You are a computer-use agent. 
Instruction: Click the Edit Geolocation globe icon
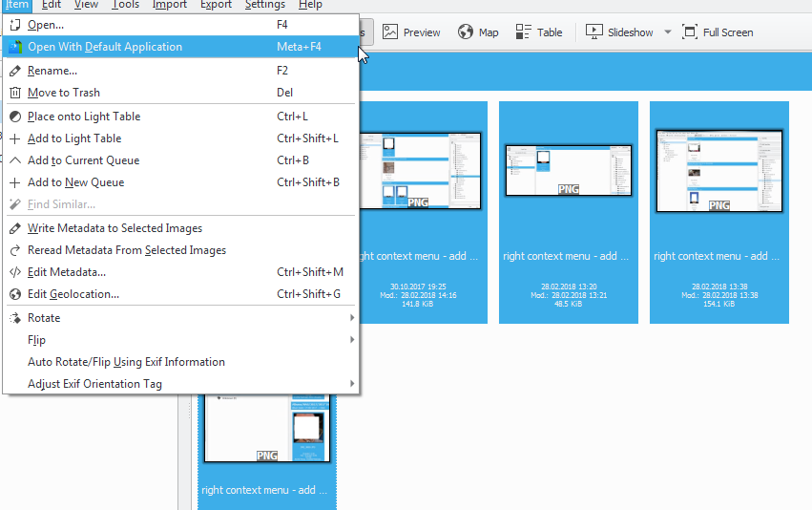[14, 294]
